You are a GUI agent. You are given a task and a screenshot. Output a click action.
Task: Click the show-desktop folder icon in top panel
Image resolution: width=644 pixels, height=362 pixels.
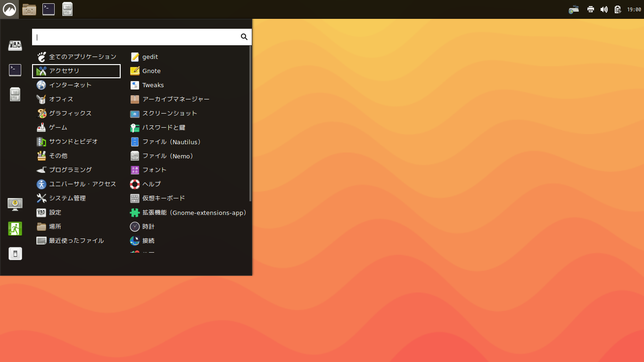click(29, 9)
